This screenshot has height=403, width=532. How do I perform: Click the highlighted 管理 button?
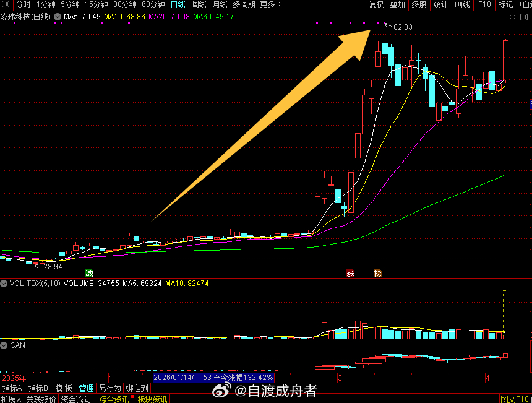(x=86, y=388)
